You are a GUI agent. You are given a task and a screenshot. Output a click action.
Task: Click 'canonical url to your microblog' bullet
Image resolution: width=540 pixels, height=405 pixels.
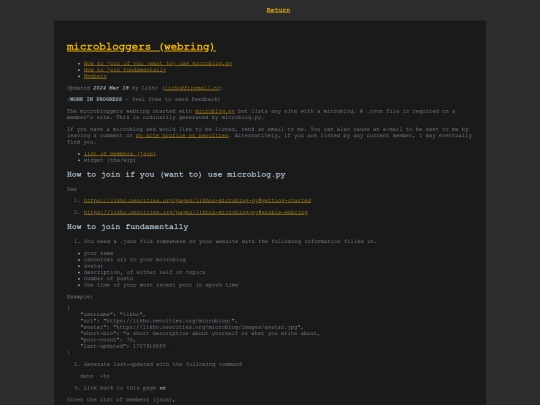[135, 259]
